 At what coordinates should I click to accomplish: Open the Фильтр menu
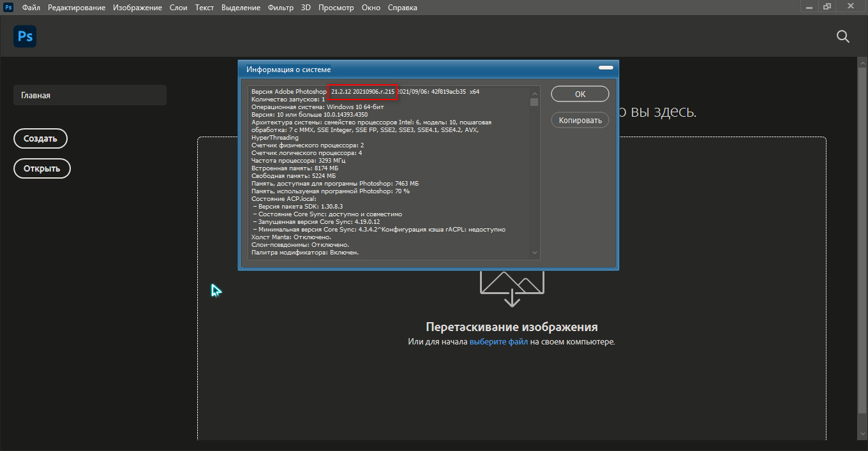(x=281, y=8)
